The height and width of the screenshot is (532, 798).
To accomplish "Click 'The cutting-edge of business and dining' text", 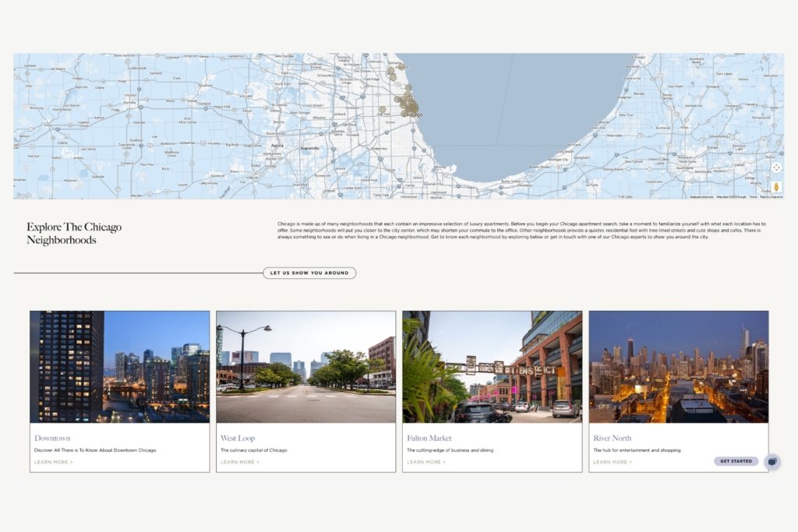I will click(450, 450).
